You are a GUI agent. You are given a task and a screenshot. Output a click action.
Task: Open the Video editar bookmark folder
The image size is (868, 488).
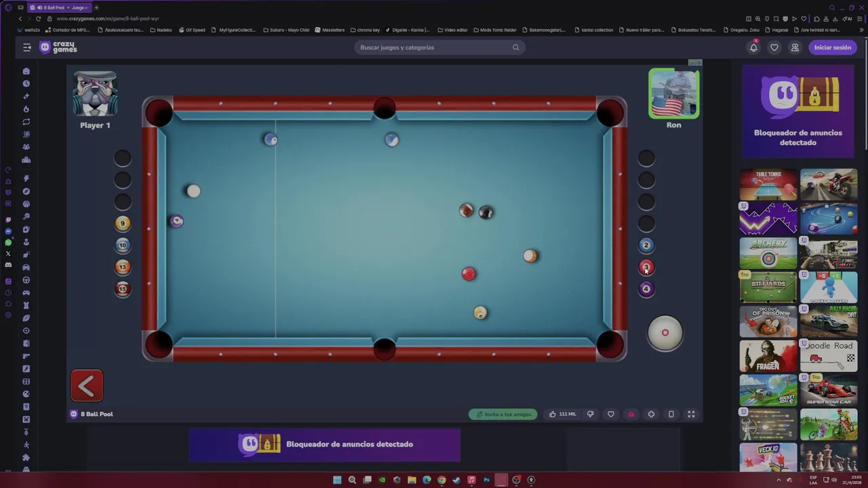click(x=452, y=30)
